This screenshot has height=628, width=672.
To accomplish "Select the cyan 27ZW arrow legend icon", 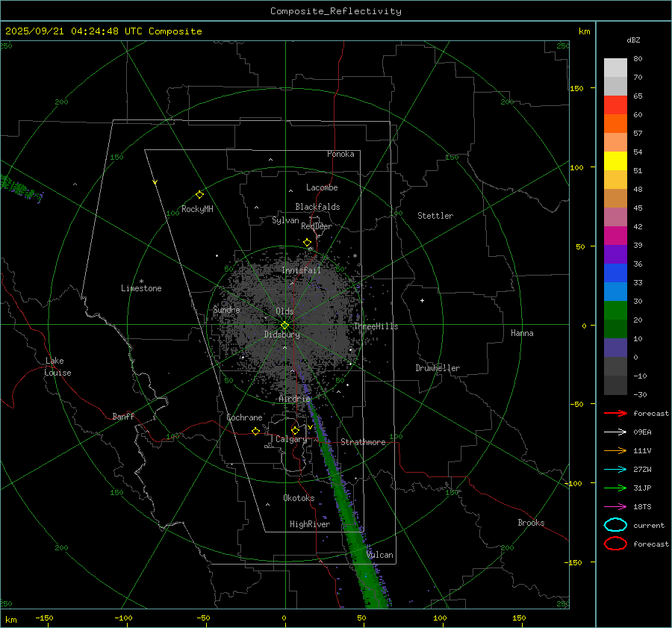I will tap(615, 469).
